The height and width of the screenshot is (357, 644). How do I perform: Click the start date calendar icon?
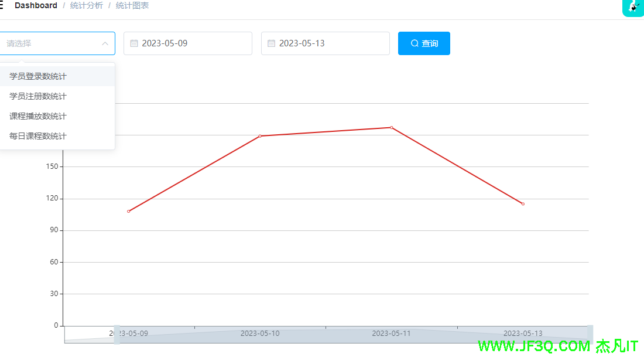[x=133, y=43]
